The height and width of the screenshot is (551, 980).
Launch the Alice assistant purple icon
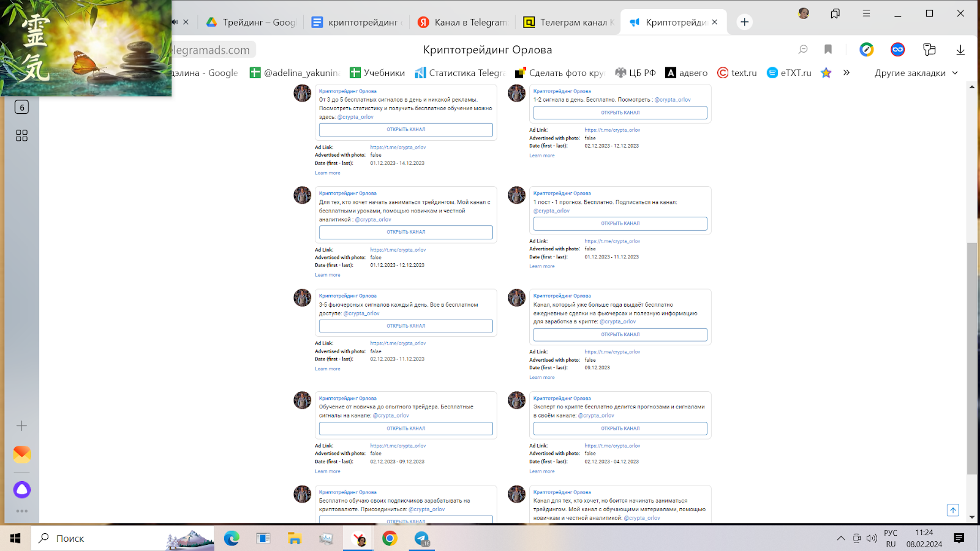pyautogui.click(x=21, y=490)
